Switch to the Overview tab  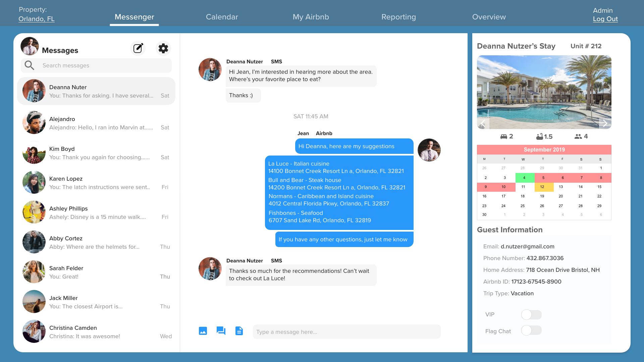pyautogui.click(x=489, y=17)
